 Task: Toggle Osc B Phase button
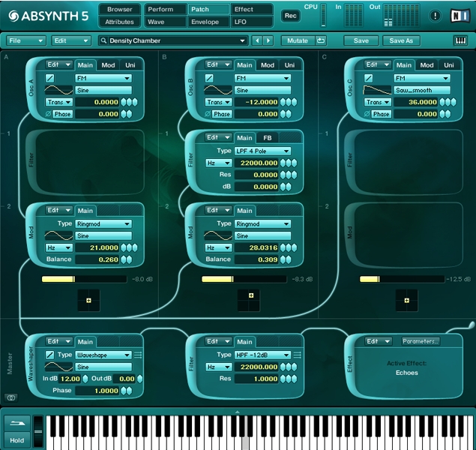pos(222,114)
